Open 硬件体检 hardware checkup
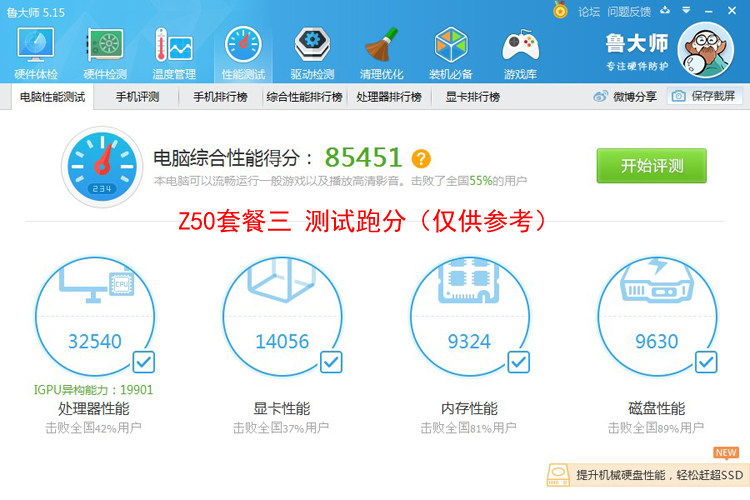 pos(36,53)
